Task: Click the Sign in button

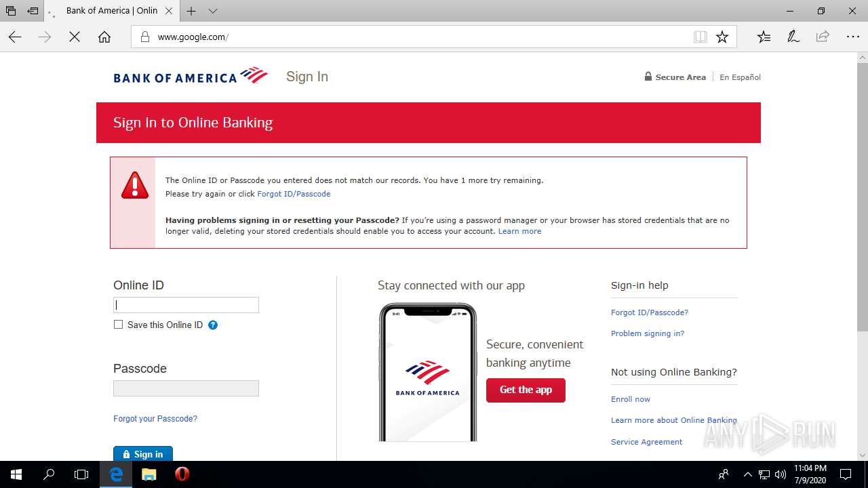Action: point(143,453)
